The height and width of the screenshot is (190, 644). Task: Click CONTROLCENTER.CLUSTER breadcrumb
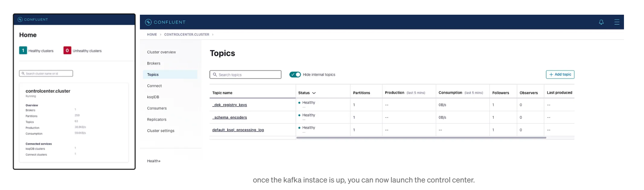[x=187, y=35]
